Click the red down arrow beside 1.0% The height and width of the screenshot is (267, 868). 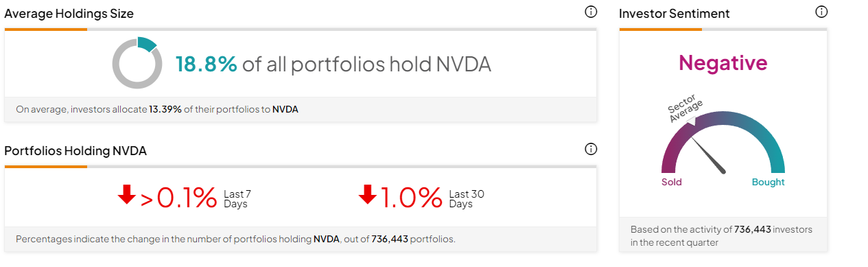pyautogui.click(x=368, y=196)
